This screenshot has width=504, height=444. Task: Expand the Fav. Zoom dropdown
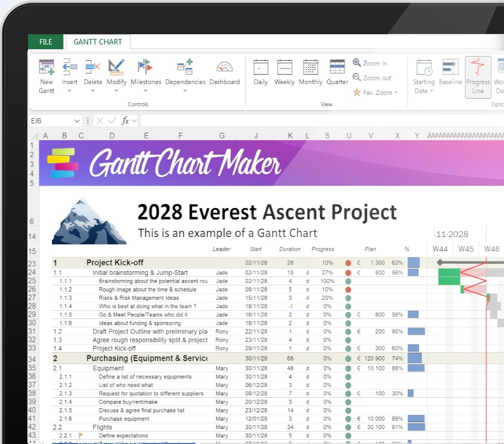(x=376, y=92)
